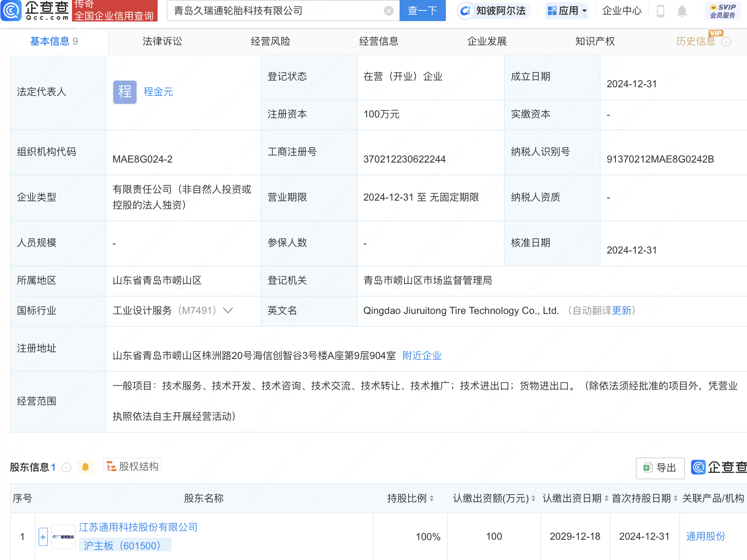The image size is (747, 560).
Task: Switch to the 知识产权 tab
Action: click(595, 41)
